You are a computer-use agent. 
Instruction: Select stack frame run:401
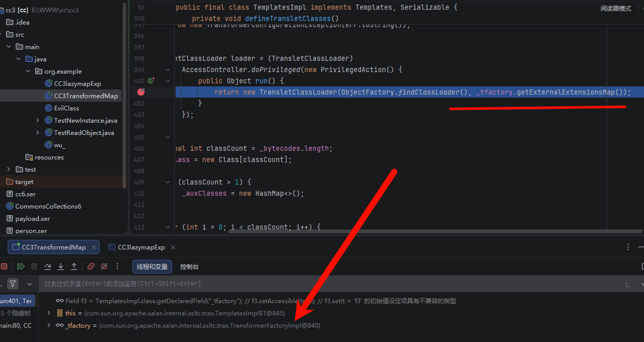tap(18, 301)
